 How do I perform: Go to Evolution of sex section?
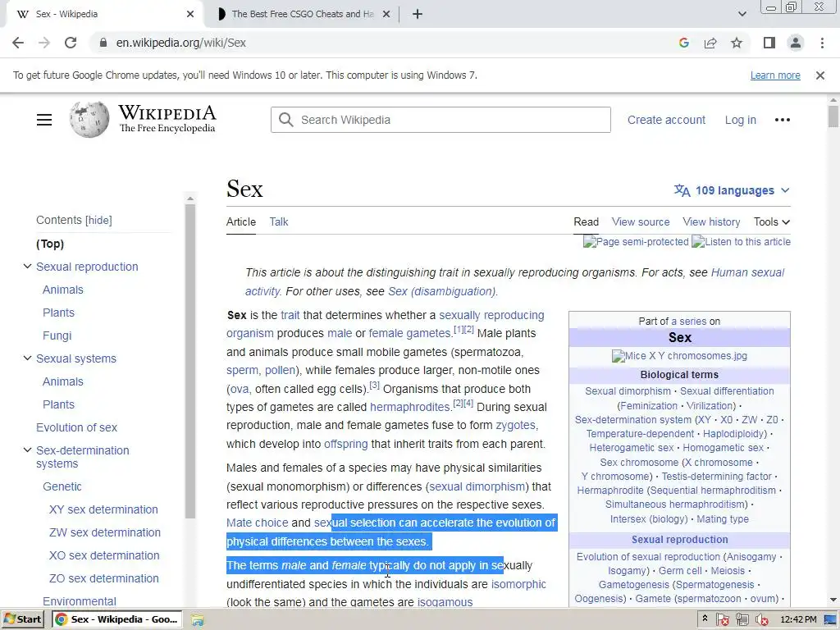(x=76, y=427)
